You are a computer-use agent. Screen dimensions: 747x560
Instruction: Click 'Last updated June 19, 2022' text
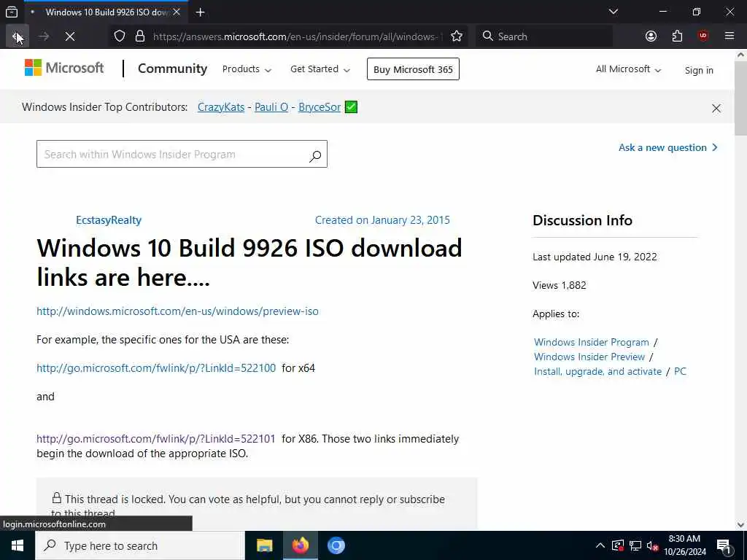click(595, 257)
